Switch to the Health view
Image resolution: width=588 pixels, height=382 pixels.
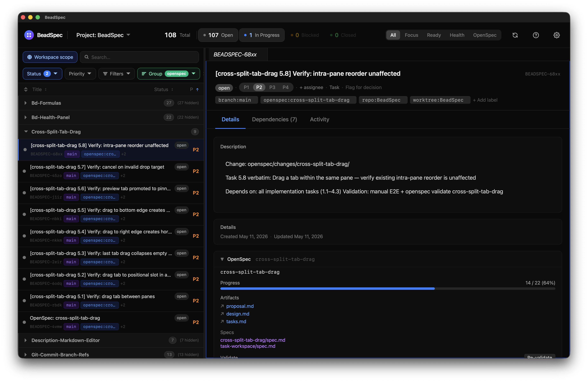pos(457,35)
